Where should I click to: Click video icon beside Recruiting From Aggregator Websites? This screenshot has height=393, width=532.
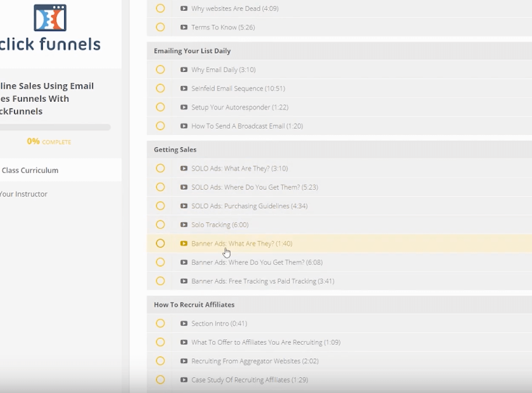click(x=184, y=361)
